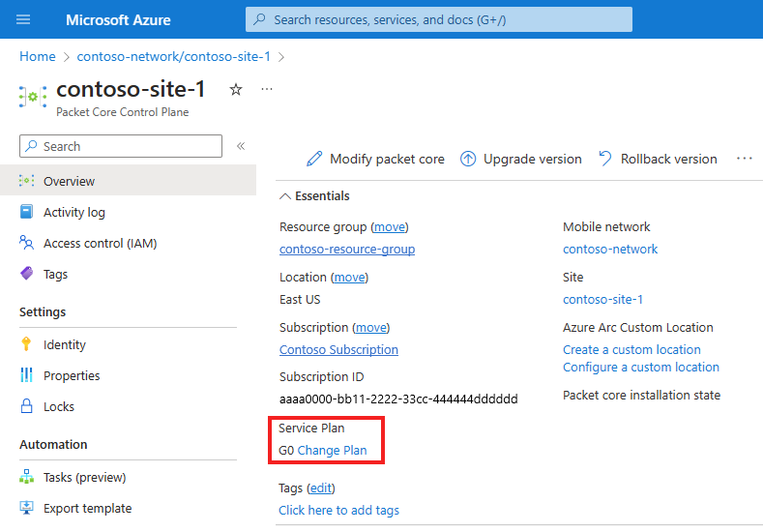This screenshot has width=763, height=532.
Task: Click move link next to Subscription
Action: 370,328
